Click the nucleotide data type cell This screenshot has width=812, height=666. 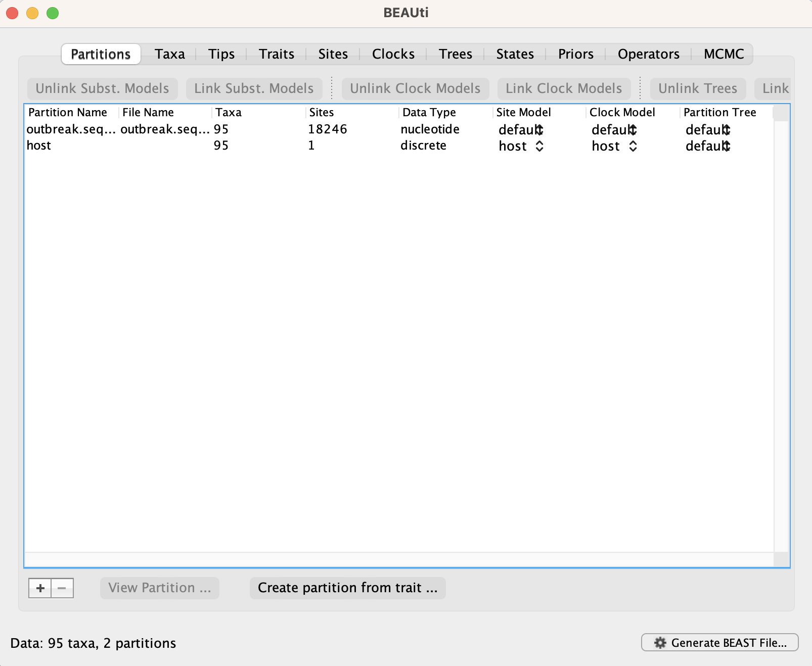pyautogui.click(x=430, y=129)
